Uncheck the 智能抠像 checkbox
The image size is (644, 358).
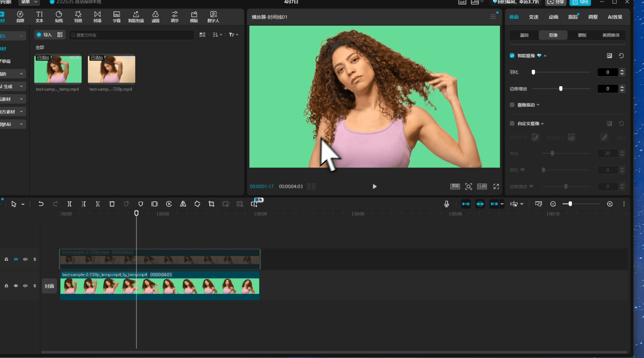pyautogui.click(x=512, y=56)
